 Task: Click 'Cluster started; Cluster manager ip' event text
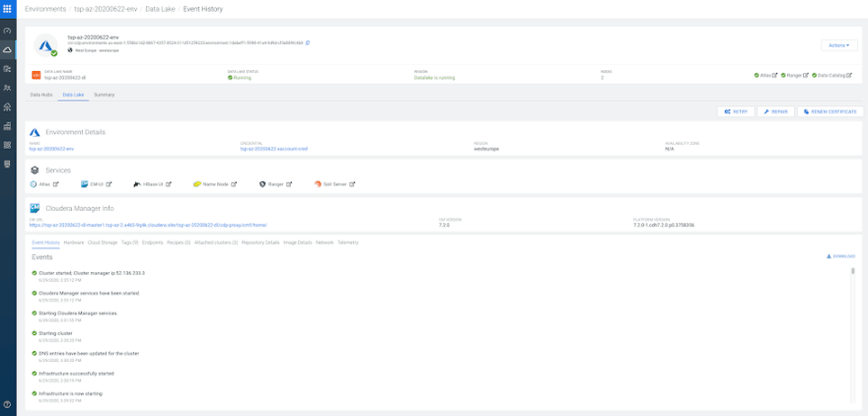click(92, 273)
